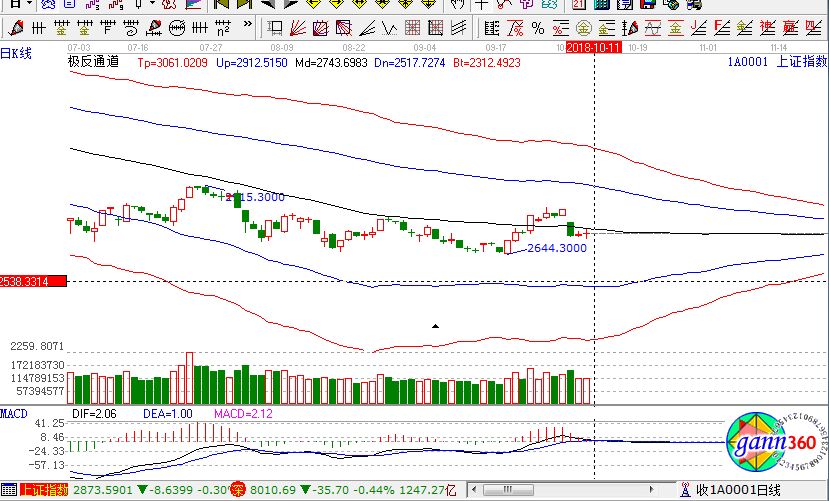Click the percent sign tool icon
Image resolution: width=829 pixels, height=501 pixels.
coord(538,27)
